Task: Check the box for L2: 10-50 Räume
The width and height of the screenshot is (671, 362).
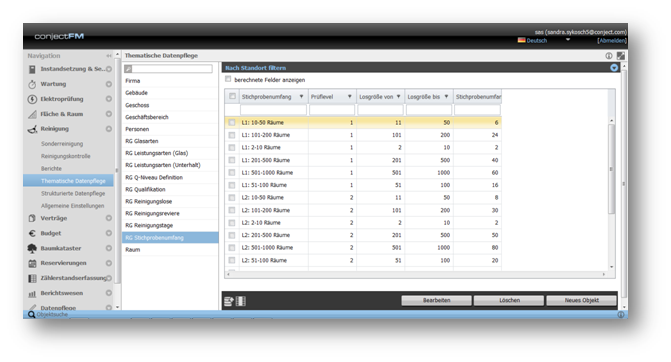Action: point(232,198)
